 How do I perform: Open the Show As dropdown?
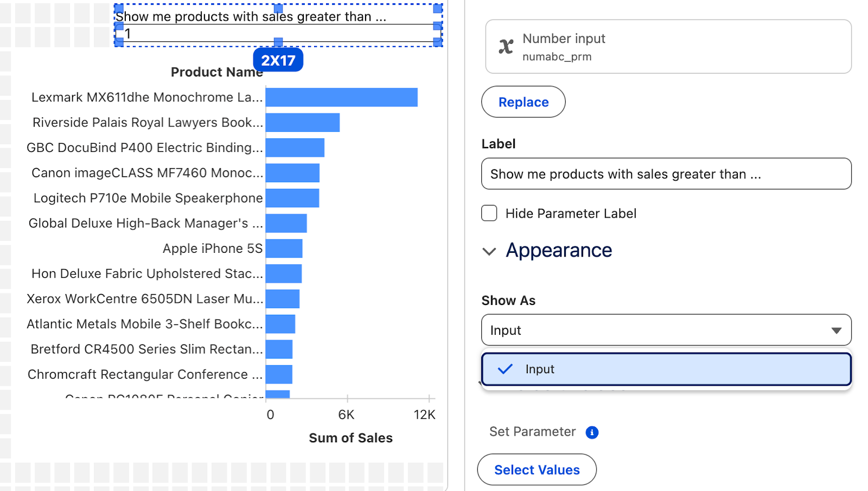(x=666, y=330)
